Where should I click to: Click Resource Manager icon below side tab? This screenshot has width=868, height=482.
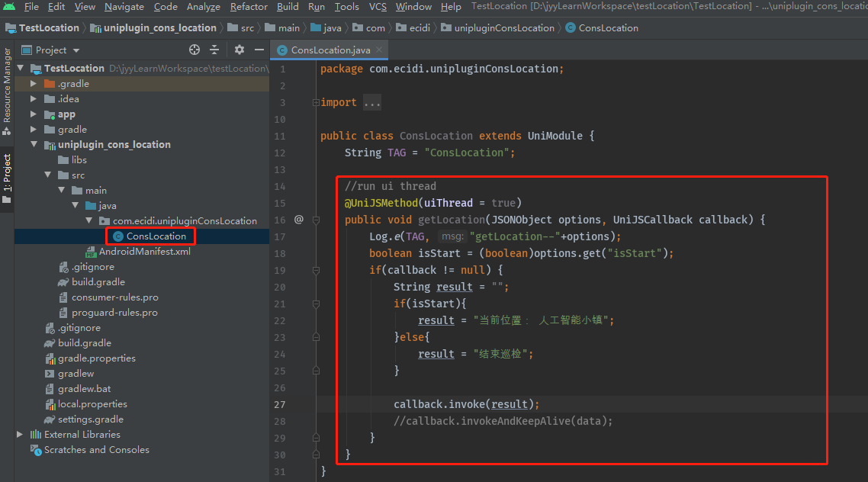click(7, 132)
